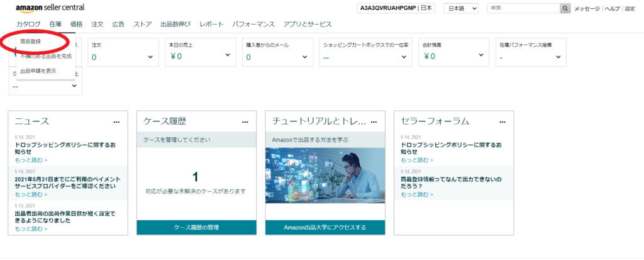Click the Amazon Seller Central logo

click(50, 8)
